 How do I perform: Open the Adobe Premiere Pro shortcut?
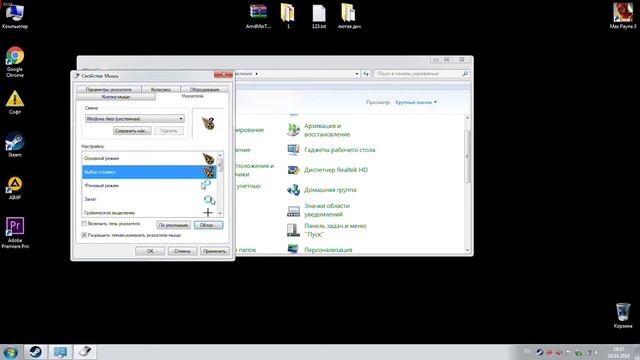(15, 233)
